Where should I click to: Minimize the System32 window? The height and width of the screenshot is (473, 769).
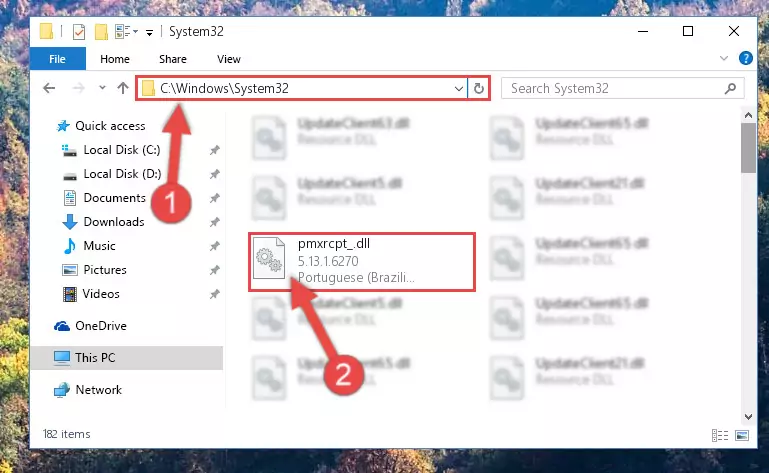tap(643, 31)
